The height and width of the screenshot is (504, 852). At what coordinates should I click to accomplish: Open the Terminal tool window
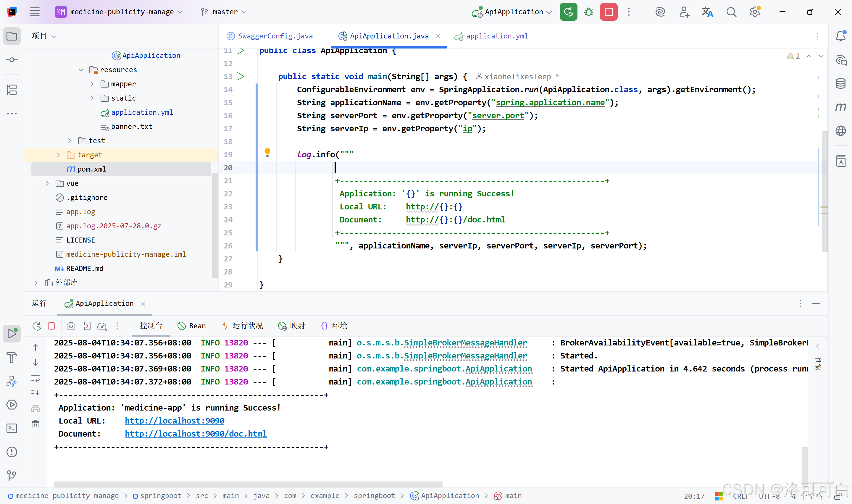[x=12, y=428]
